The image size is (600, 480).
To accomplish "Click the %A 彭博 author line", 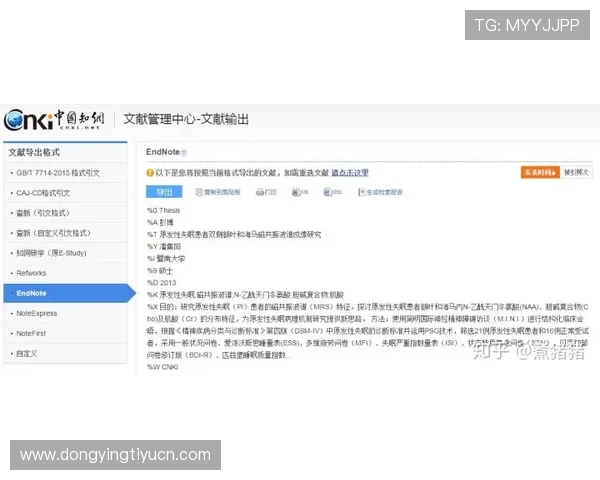I will (x=160, y=222).
